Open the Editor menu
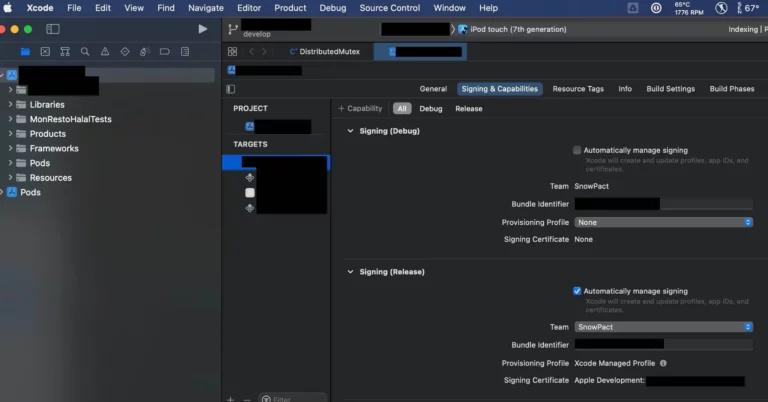 249,8
